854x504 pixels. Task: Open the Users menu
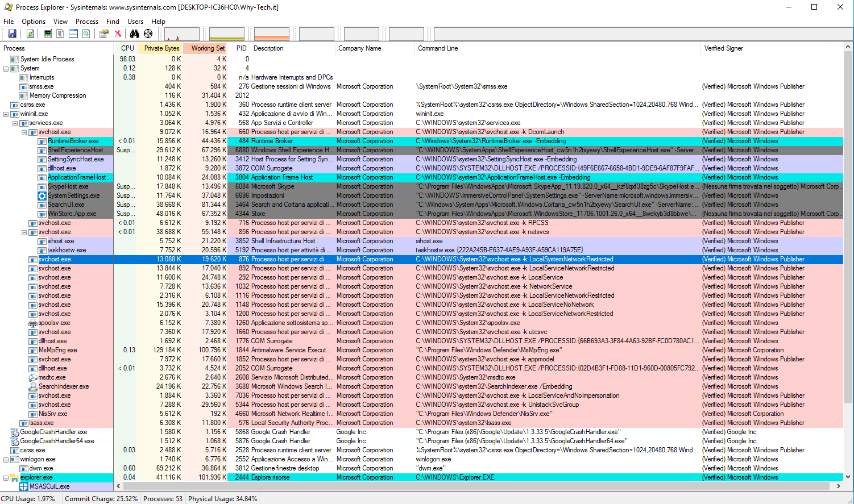[135, 22]
